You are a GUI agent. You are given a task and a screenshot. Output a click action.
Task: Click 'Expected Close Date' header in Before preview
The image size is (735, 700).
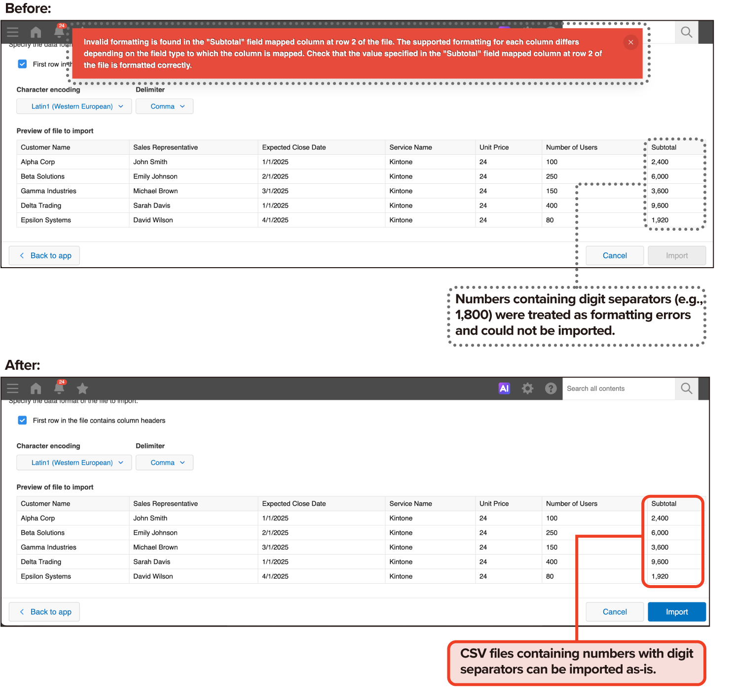click(x=294, y=147)
